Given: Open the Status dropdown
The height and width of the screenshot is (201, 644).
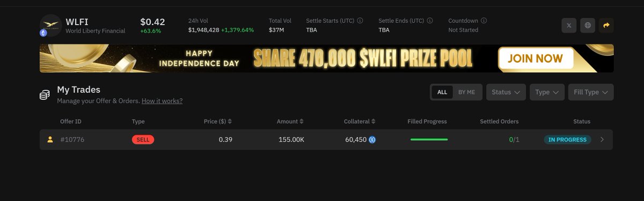Looking at the screenshot, I should [506, 92].
